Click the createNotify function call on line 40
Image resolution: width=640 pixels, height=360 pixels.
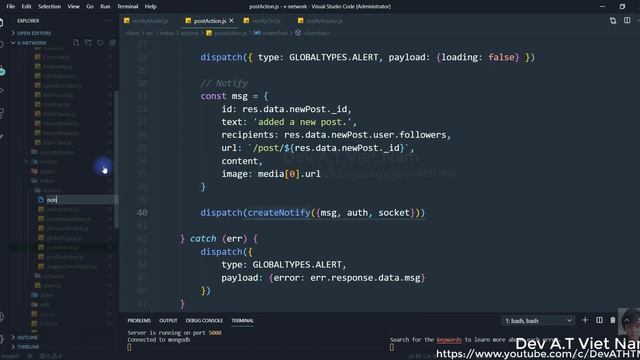278,213
